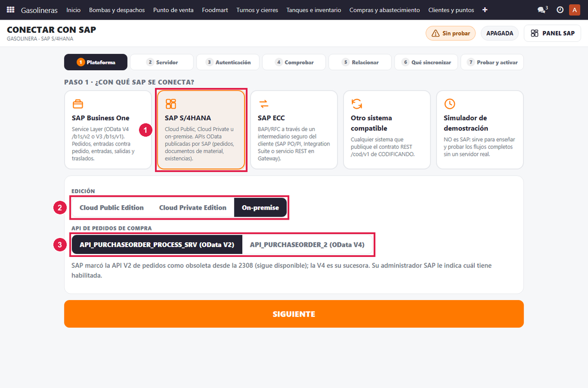The width and height of the screenshot is (588, 388).
Task: Select Cloud Public Edition option
Action: [111, 208]
